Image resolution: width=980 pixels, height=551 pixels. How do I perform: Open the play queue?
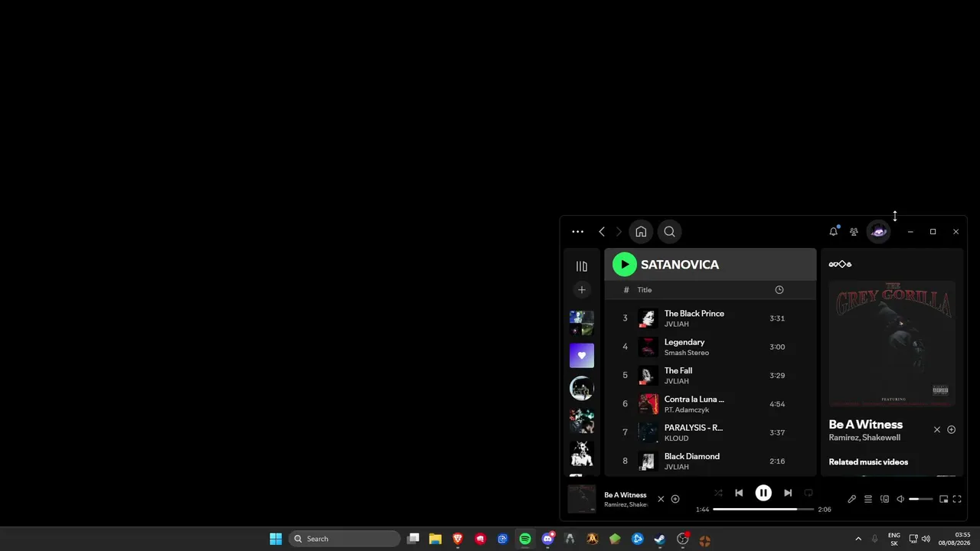click(x=868, y=499)
